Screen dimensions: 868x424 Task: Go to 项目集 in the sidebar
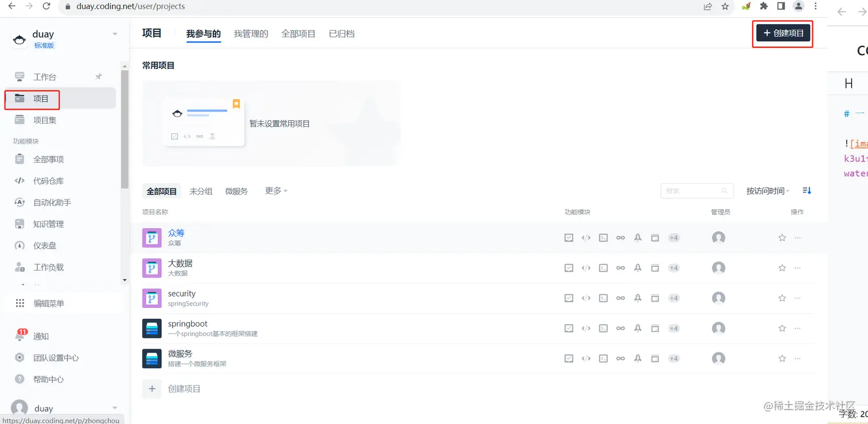tap(45, 120)
